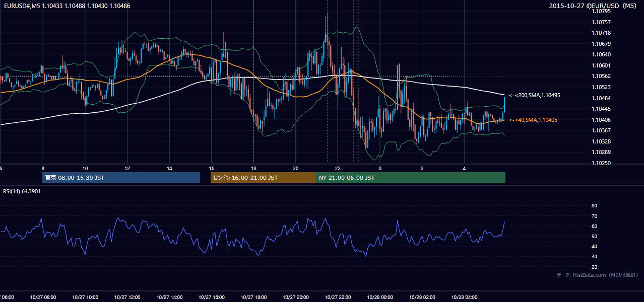Click price axis value 1.10289
644x302 pixels.
(602, 153)
